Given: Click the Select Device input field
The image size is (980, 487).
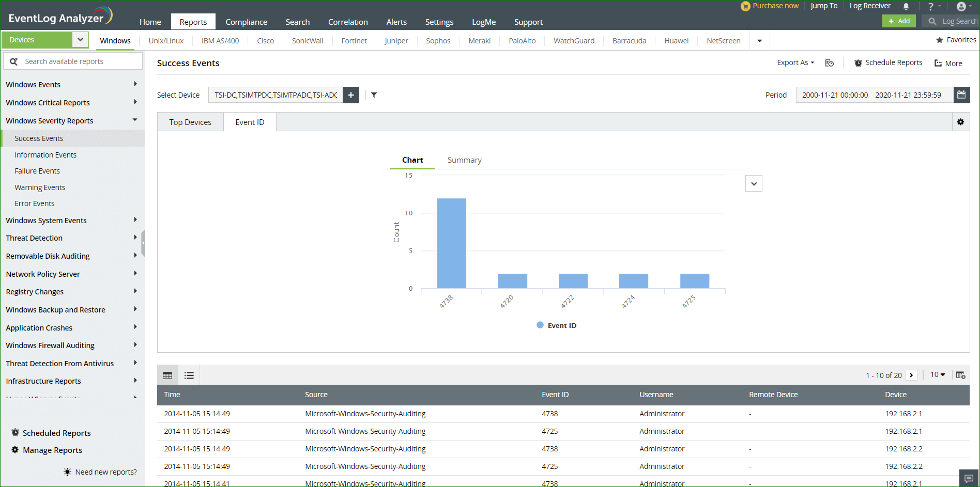Looking at the screenshot, I should (275, 95).
